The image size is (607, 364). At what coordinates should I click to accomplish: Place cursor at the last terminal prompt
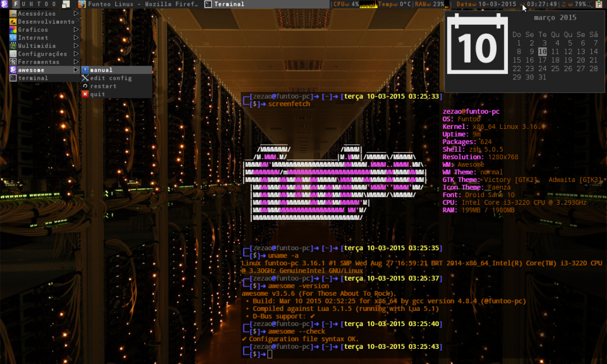[270, 354]
